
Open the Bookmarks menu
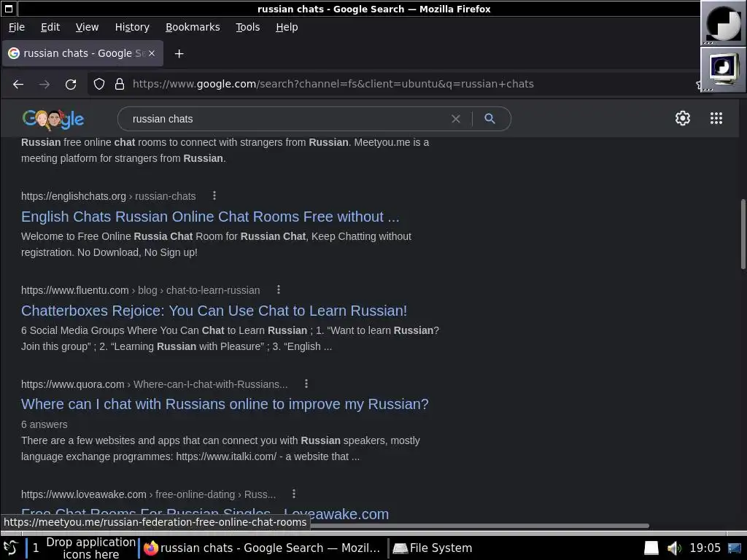pos(193,27)
